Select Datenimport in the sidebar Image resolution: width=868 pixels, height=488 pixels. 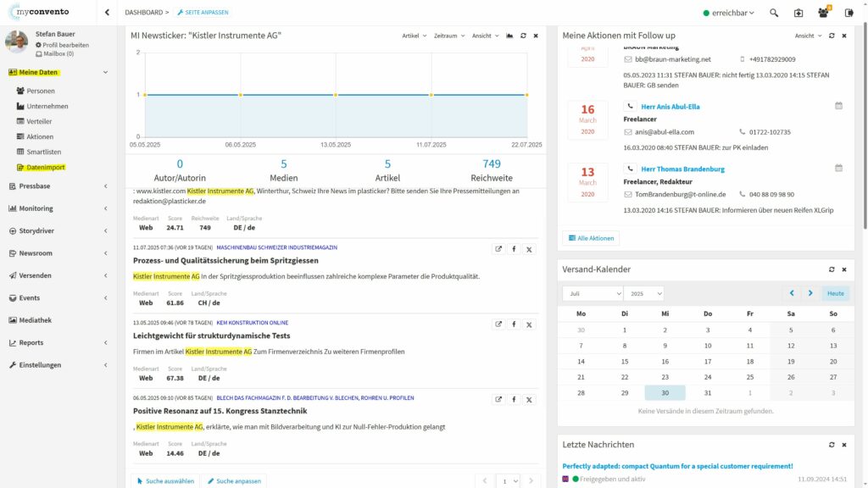[x=41, y=167]
